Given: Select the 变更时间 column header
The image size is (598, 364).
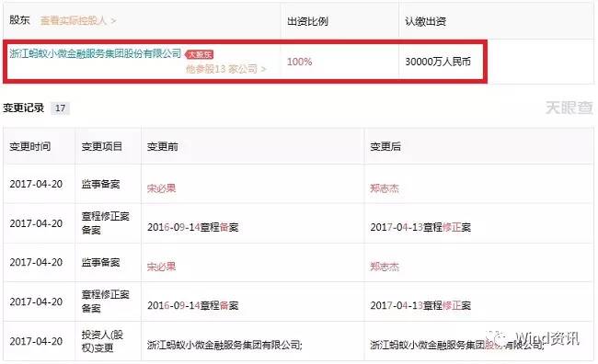Looking at the screenshot, I should coord(30,146).
